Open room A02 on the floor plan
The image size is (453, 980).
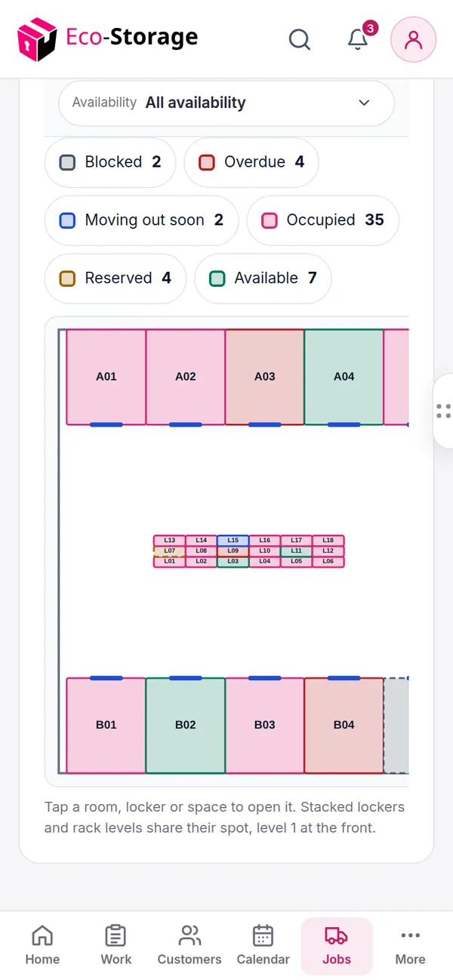pos(186,377)
